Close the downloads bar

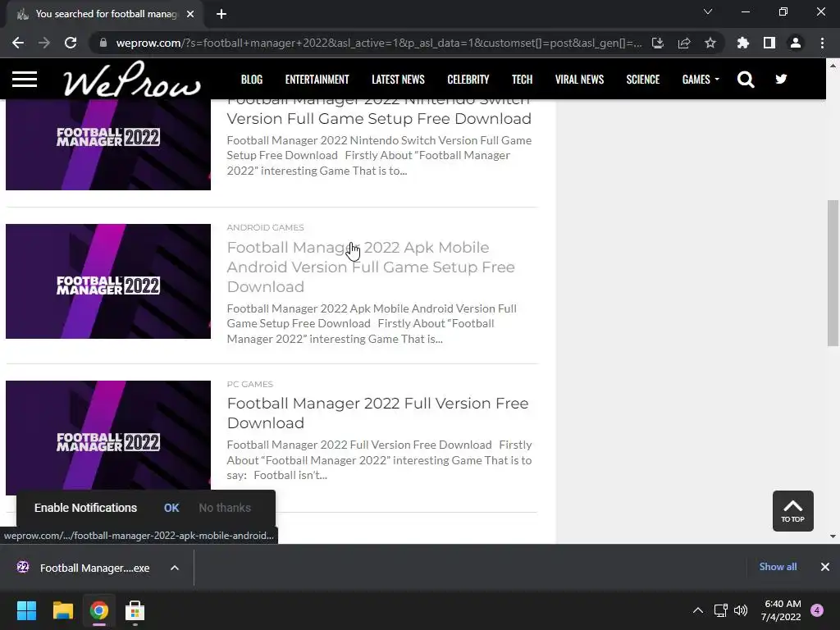point(825,567)
